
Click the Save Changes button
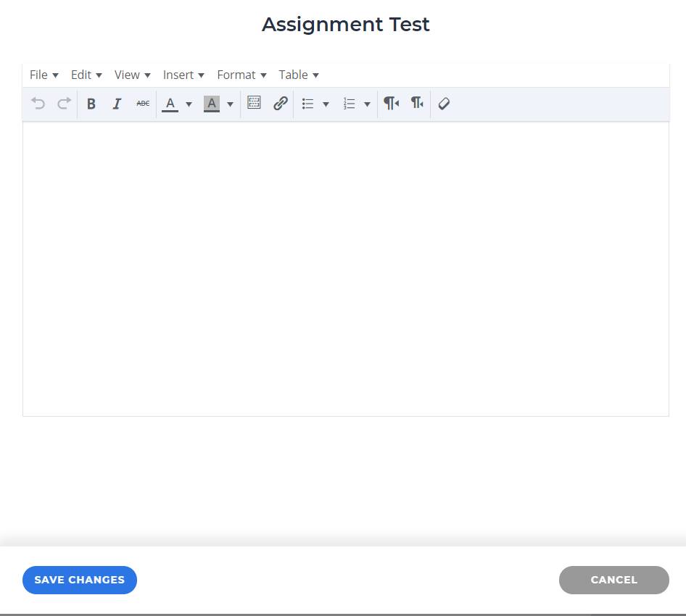coord(80,580)
